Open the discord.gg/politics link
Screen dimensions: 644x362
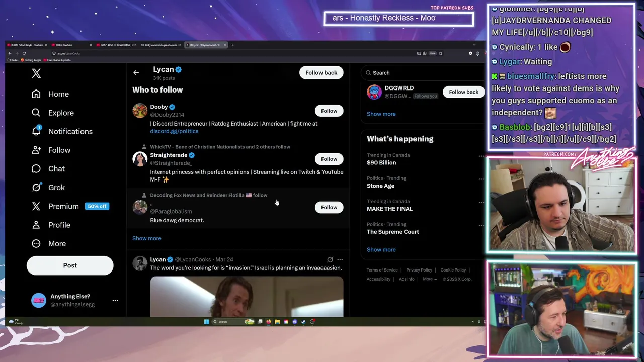coord(174,131)
